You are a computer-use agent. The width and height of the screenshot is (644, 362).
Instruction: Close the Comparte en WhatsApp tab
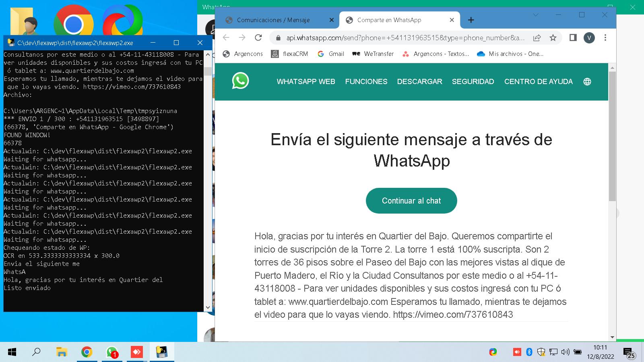[452, 20]
